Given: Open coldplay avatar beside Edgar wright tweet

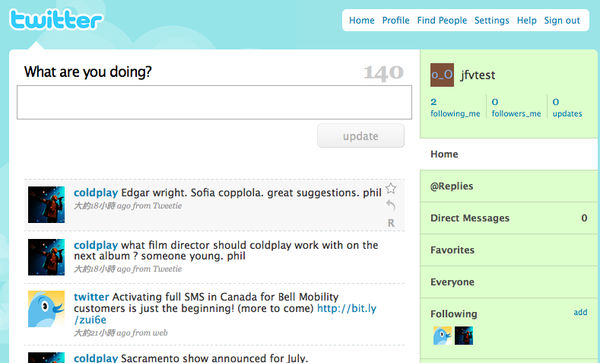Looking at the screenshot, I should [46, 205].
